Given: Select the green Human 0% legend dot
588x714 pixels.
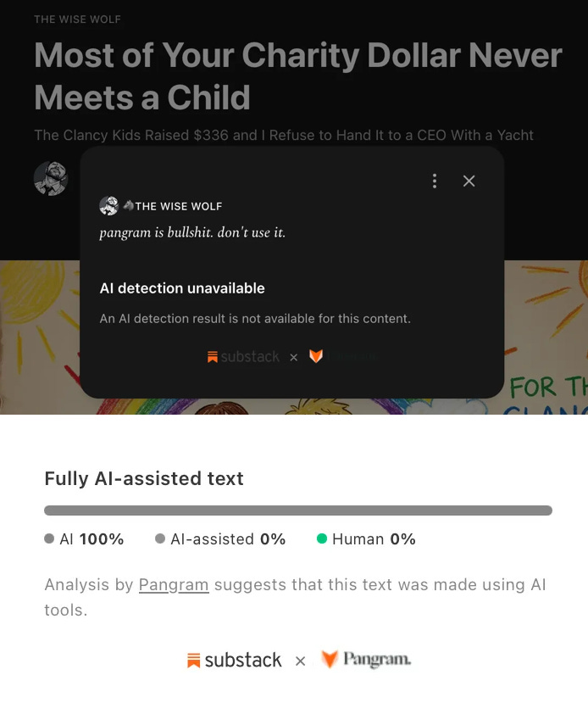Looking at the screenshot, I should 322,538.
